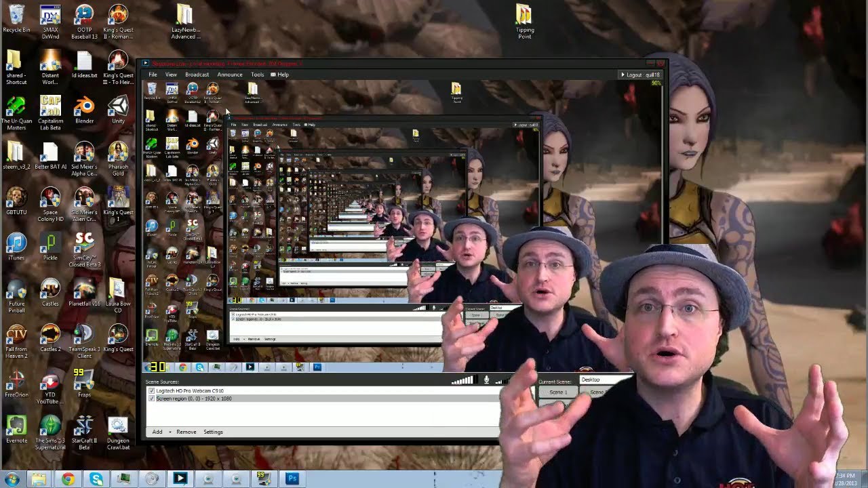Select the Pickle desktop icon
Image resolution: width=868 pixels, height=488 pixels.
tap(50, 247)
